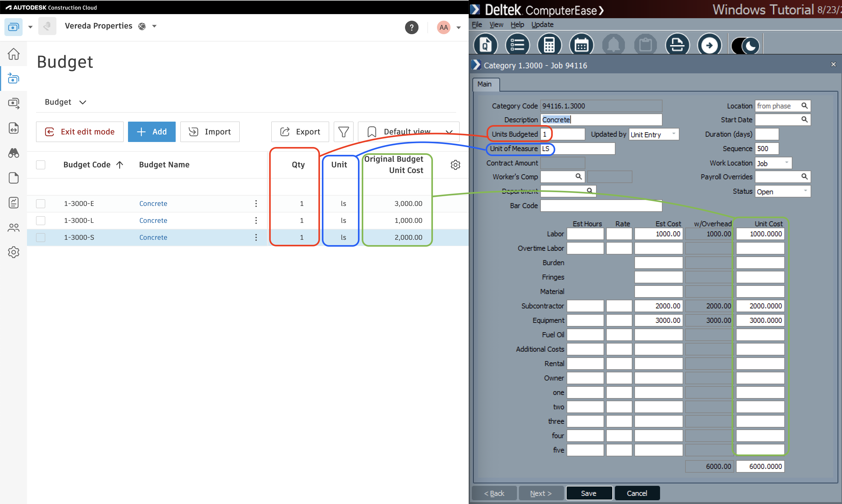Open the Members people icon in sidebar

pos(13,228)
